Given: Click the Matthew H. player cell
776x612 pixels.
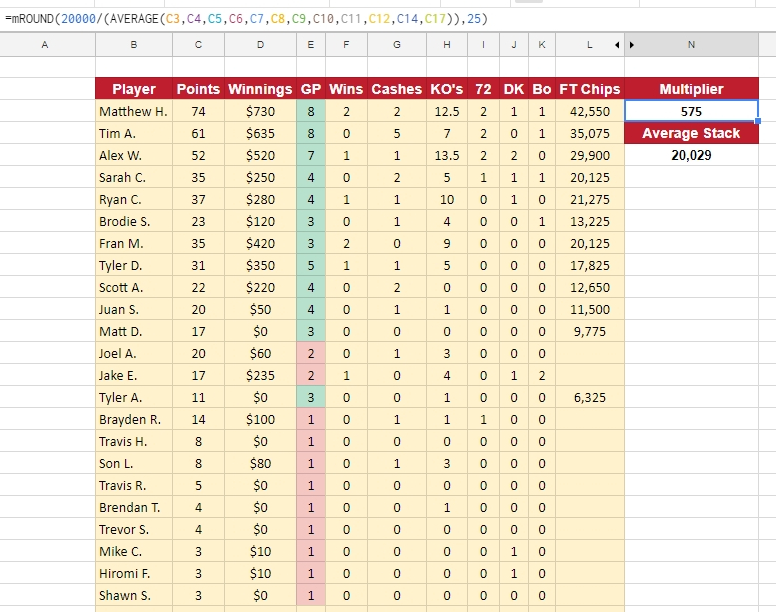Looking at the screenshot, I should pyautogui.click(x=134, y=111).
